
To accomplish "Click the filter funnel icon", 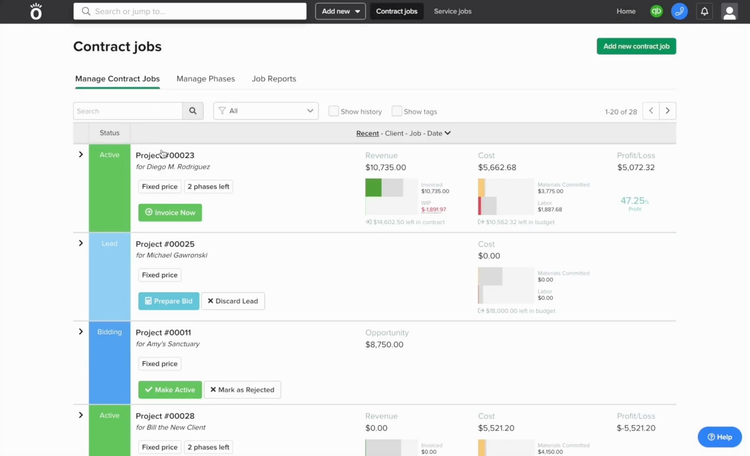I will (222, 111).
